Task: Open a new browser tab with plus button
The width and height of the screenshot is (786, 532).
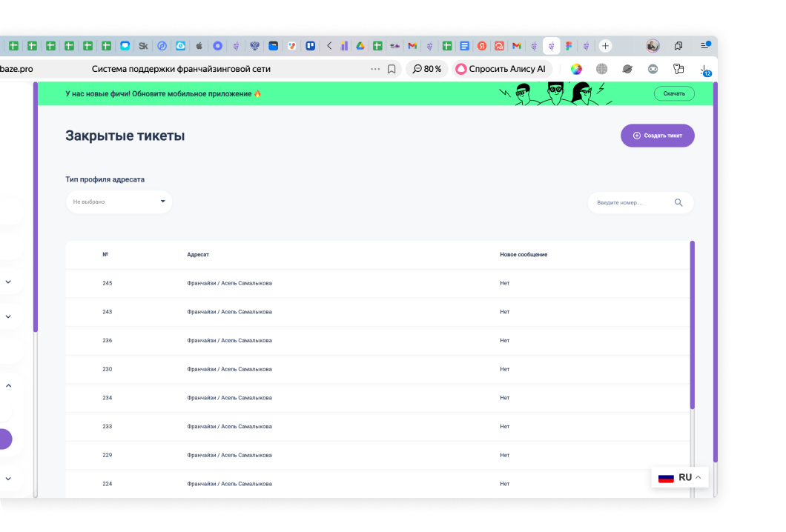Action: click(x=605, y=46)
